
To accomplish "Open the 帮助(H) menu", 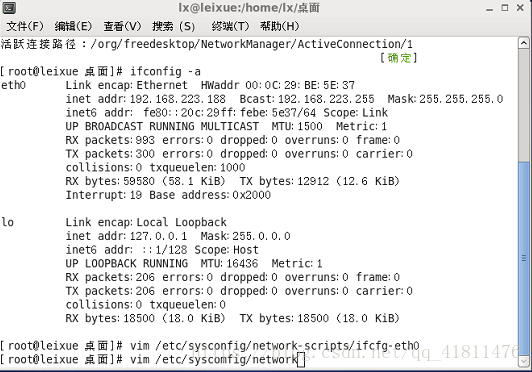I will pos(280,26).
